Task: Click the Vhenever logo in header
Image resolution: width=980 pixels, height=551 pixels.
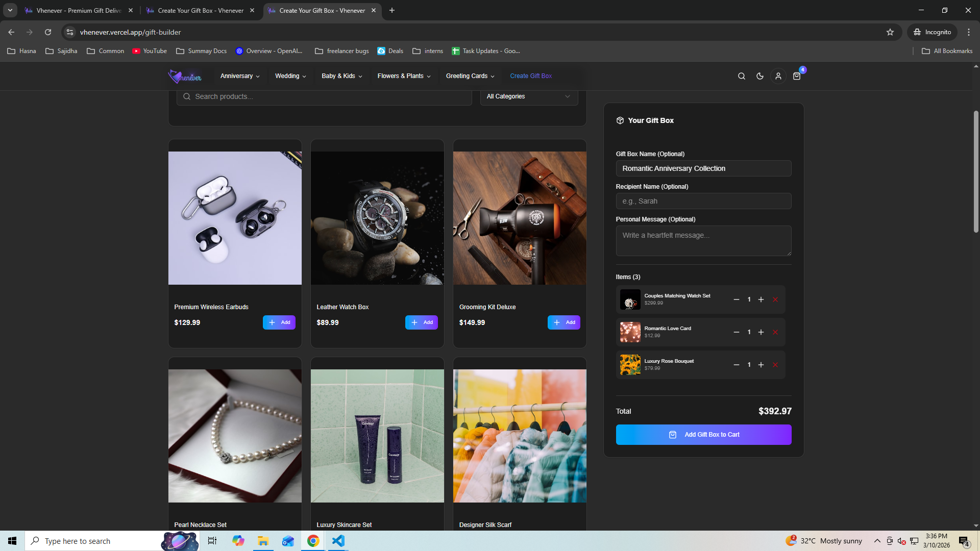Action: 185,76
